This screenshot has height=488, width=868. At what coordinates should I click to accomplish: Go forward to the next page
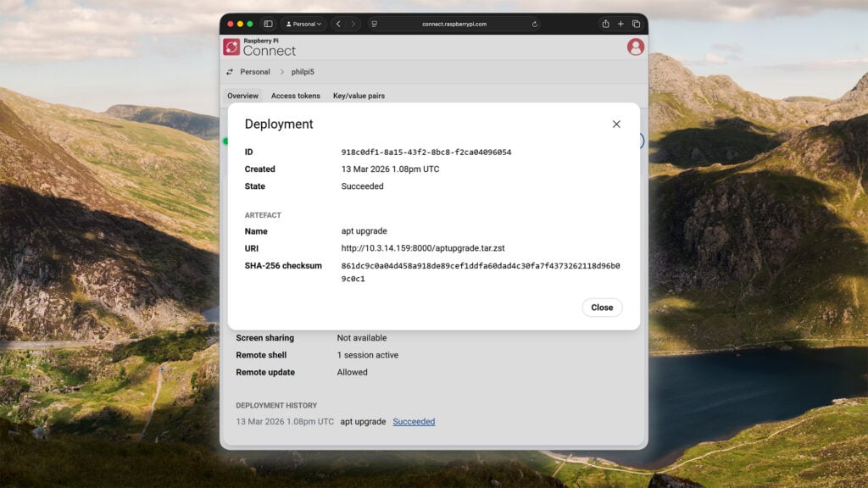tap(353, 25)
